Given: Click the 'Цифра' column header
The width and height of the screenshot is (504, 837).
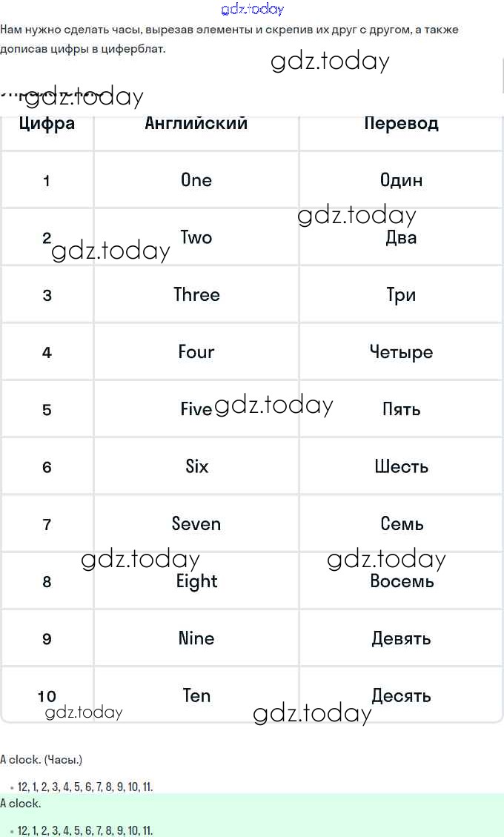Looking at the screenshot, I should [47, 123].
